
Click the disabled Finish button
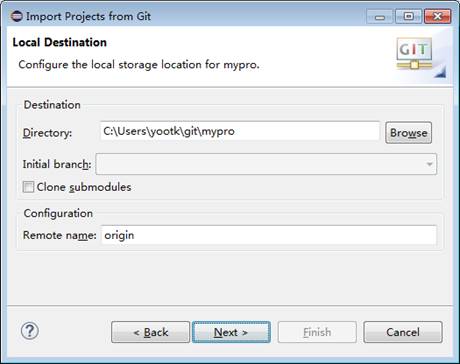pyautogui.click(x=317, y=332)
